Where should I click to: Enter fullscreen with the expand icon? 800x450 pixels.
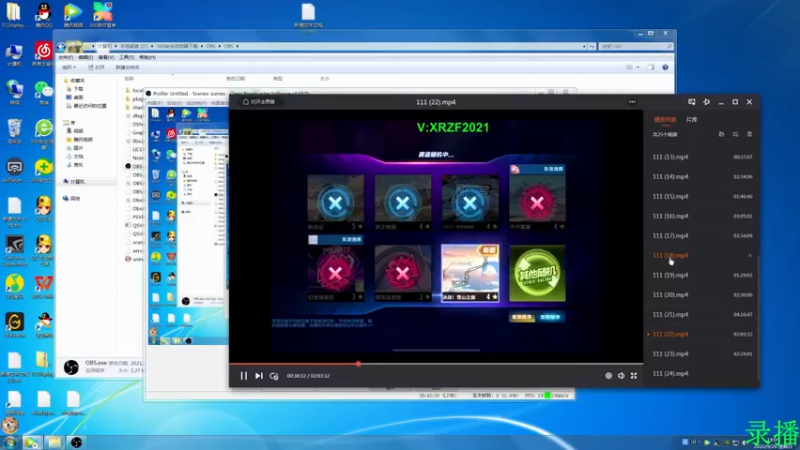click(634, 376)
